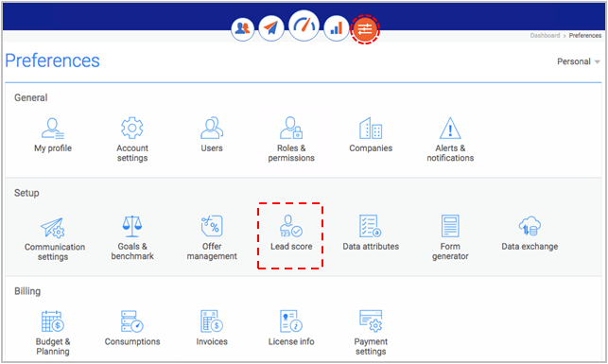Open the Consumptions icon
The width and height of the screenshot is (608, 364).
click(x=132, y=321)
